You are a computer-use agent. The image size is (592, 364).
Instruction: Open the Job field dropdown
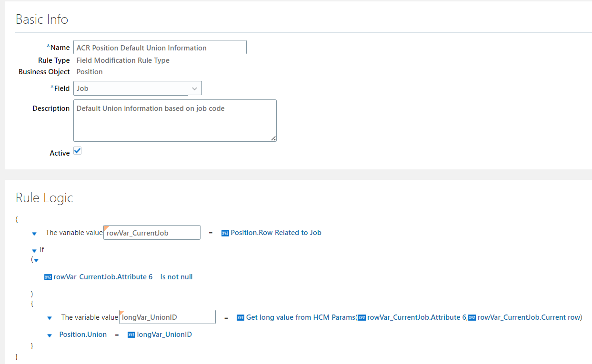[194, 88]
